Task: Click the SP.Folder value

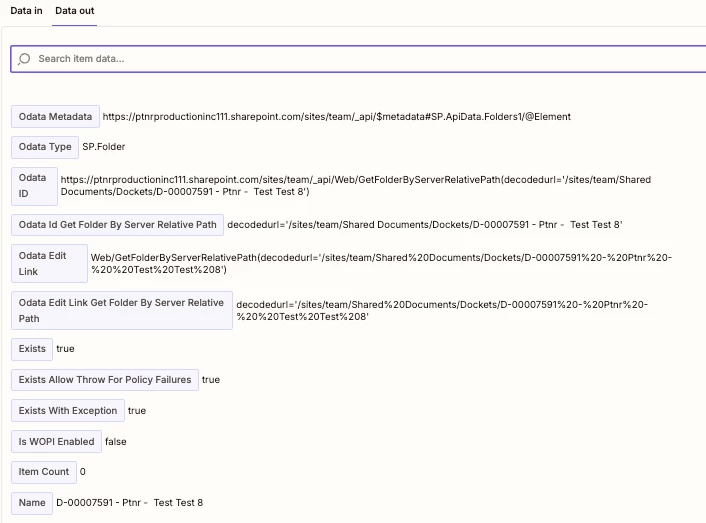Action: point(104,147)
